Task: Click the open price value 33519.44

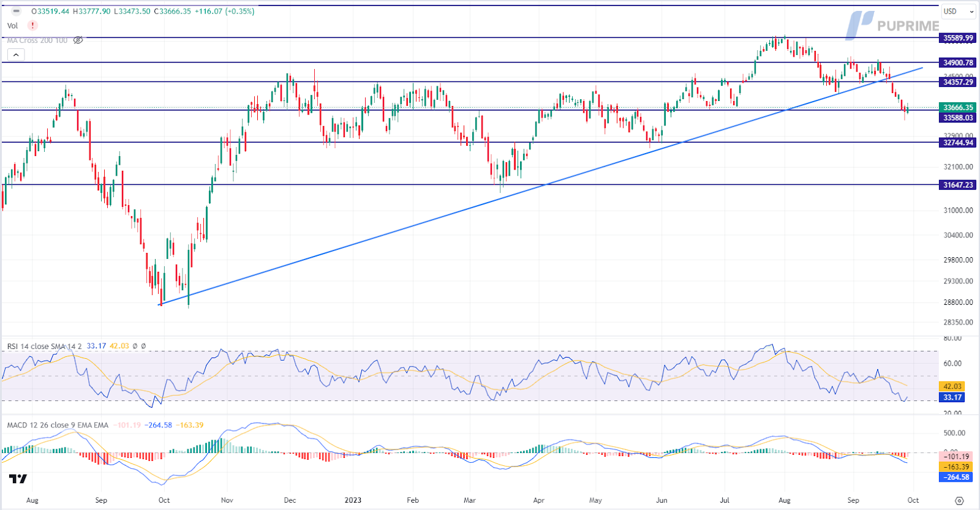Action: click(x=54, y=12)
